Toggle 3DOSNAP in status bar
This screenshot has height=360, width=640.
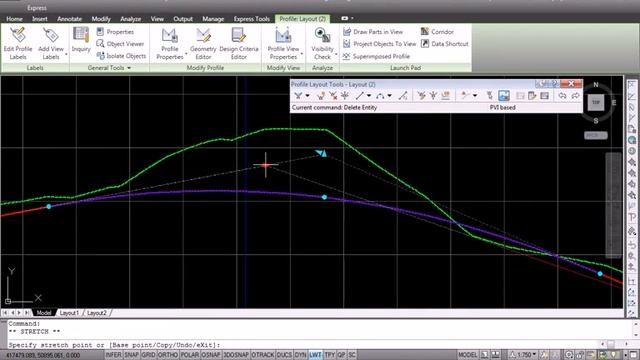[236, 355]
